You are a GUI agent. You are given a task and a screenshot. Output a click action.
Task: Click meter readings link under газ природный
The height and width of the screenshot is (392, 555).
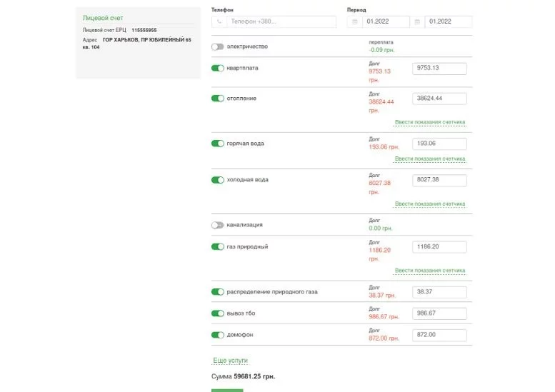coord(429,271)
